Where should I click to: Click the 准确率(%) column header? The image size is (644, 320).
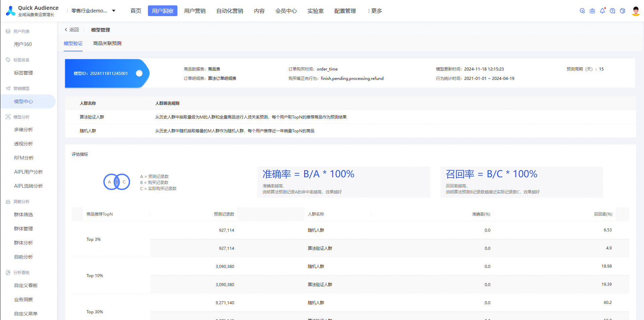tap(481, 214)
